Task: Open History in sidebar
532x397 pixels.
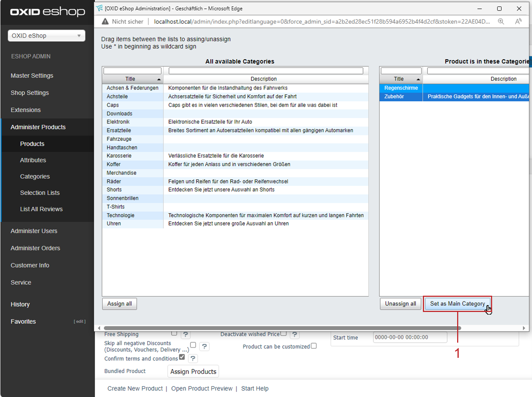Action: coord(20,304)
